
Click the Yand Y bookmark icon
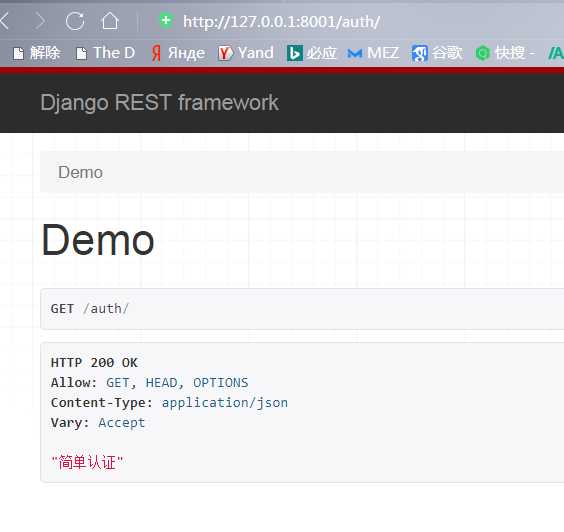pyautogui.click(x=226, y=54)
